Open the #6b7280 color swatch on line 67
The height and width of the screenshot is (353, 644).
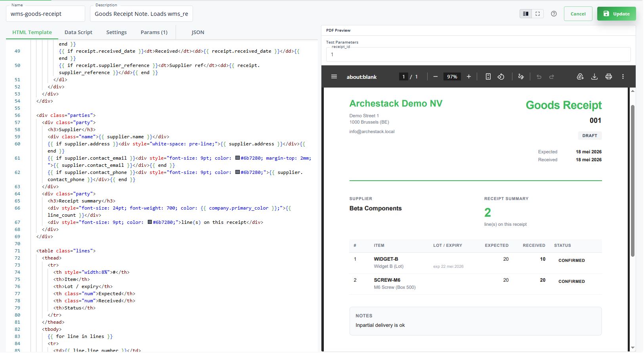click(150, 222)
